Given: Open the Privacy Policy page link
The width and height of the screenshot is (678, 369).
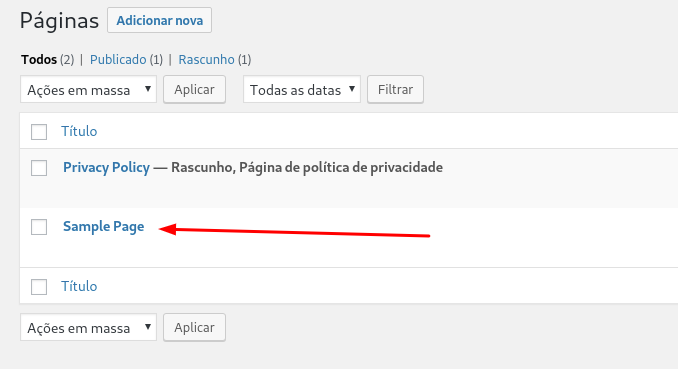Looking at the screenshot, I should 106,167.
